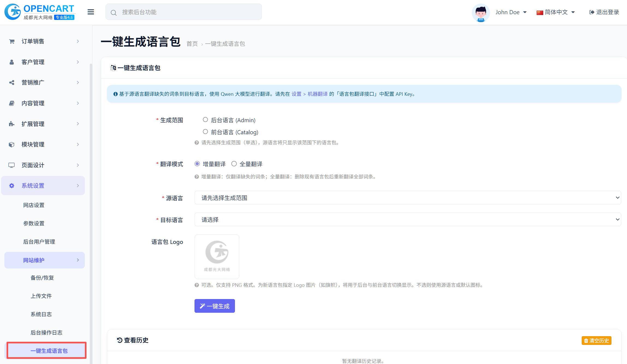Click the puzzle icon beside 扩展管理
Screen dimensions: 627x364
coord(11,124)
